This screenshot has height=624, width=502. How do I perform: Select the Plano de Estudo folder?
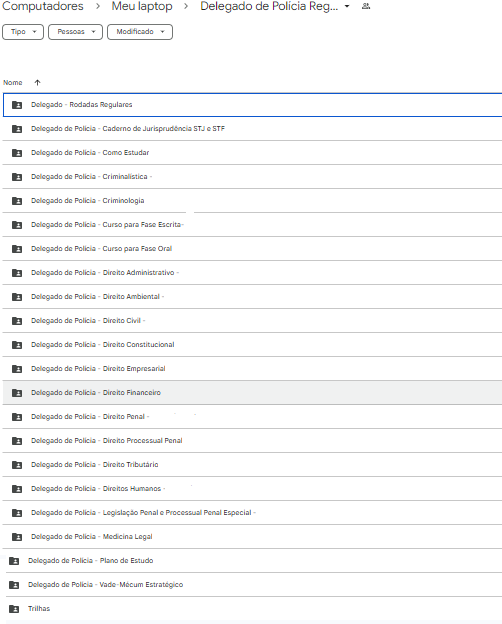point(252,561)
